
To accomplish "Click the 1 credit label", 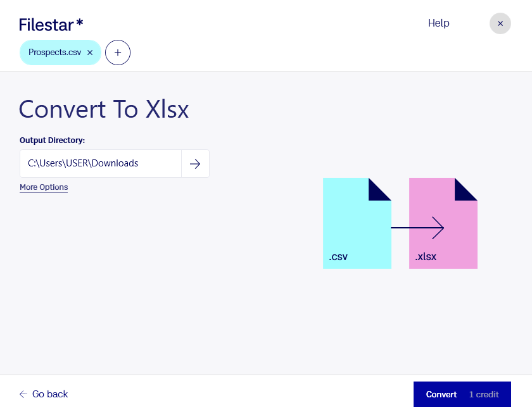I will click(x=484, y=394).
